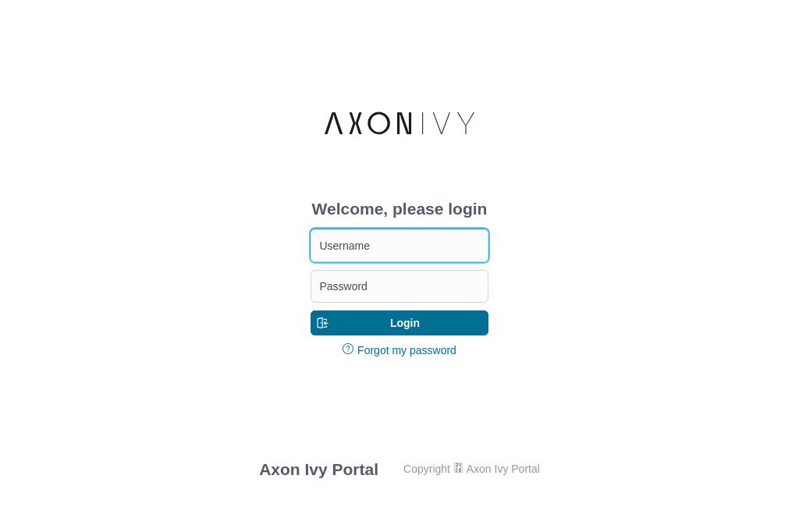Click the sign-in door icon on Login button
The image size is (799, 532).
(322, 322)
